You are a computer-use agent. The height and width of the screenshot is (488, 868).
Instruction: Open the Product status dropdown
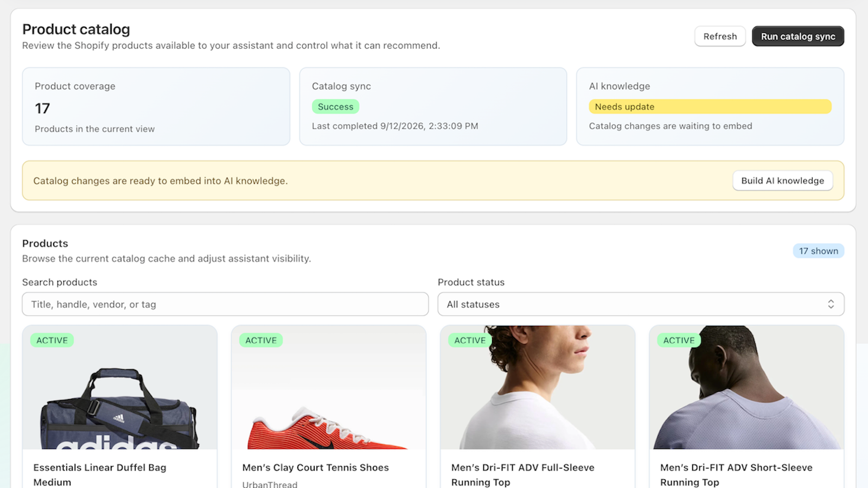click(641, 304)
